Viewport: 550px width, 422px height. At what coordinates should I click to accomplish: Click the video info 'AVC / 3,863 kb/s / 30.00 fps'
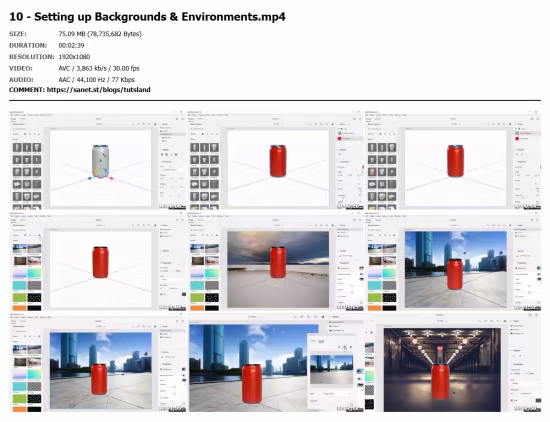point(99,68)
